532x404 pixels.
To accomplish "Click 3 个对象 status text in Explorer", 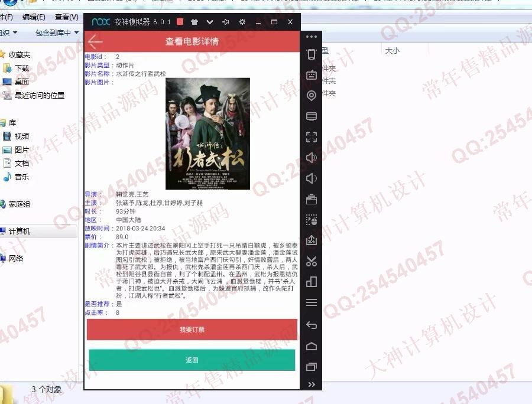I will click(47, 389).
